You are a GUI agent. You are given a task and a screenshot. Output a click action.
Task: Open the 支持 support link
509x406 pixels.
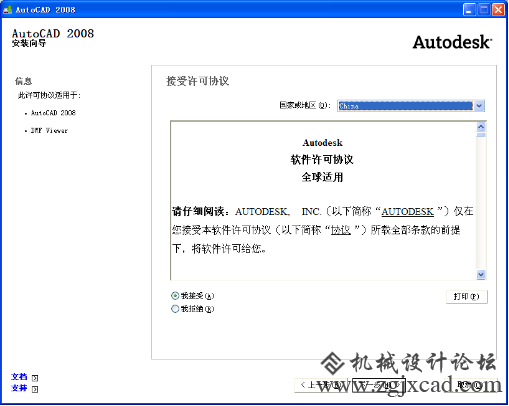coord(19,388)
